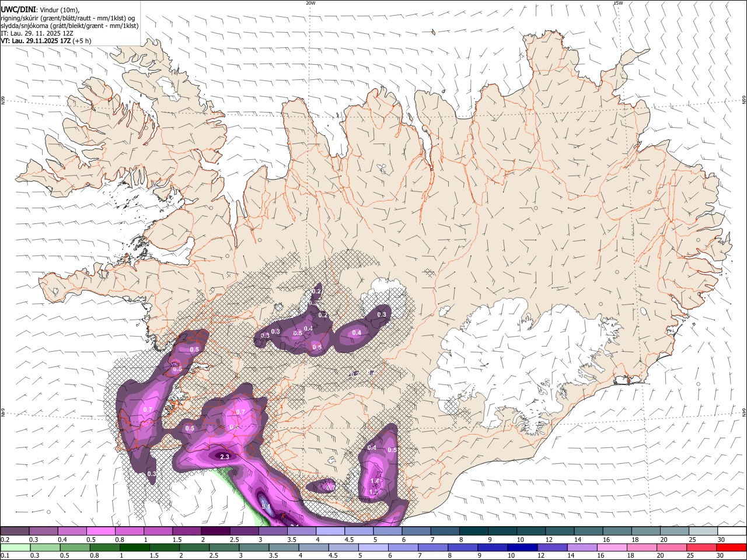
Task: Click the 14 lavender swatch in lower legend
Action: tap(582, 548)
